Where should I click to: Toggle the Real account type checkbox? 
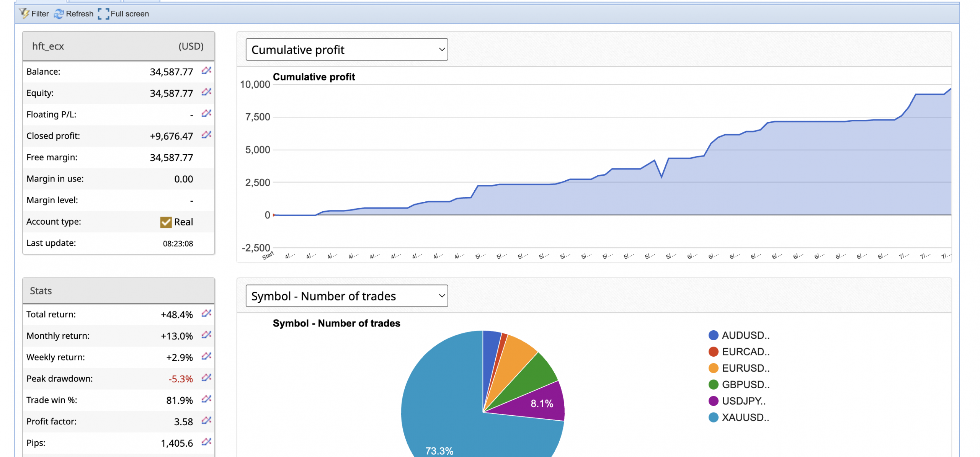(166, 222)
